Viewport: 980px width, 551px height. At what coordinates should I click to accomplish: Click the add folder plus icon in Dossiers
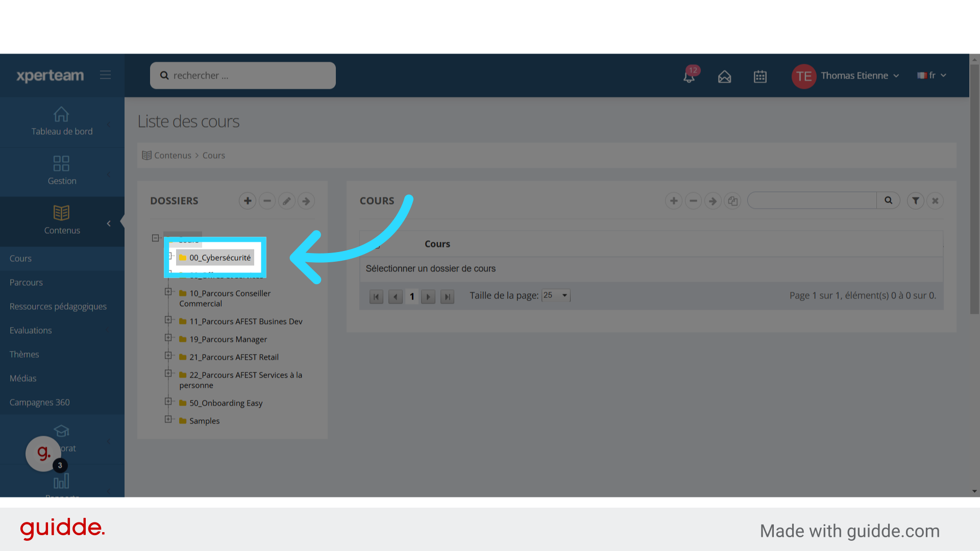248,201
